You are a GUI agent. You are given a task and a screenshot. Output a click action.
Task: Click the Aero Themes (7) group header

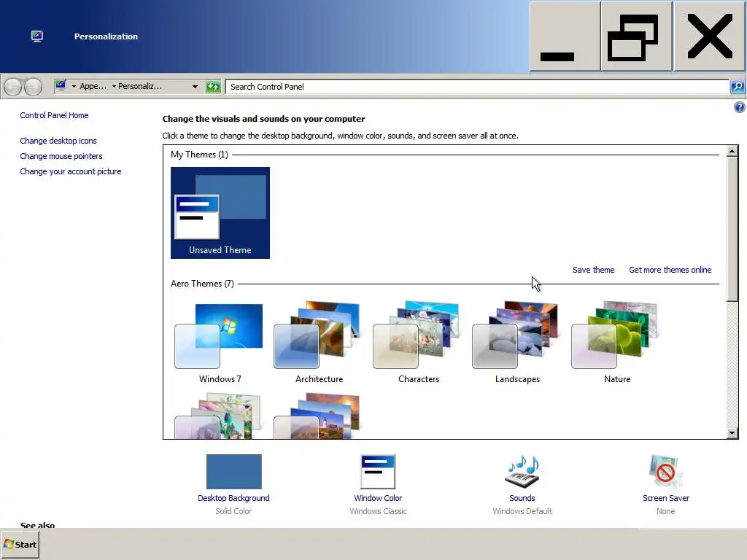pyautogui.click(x=202, y=284)
